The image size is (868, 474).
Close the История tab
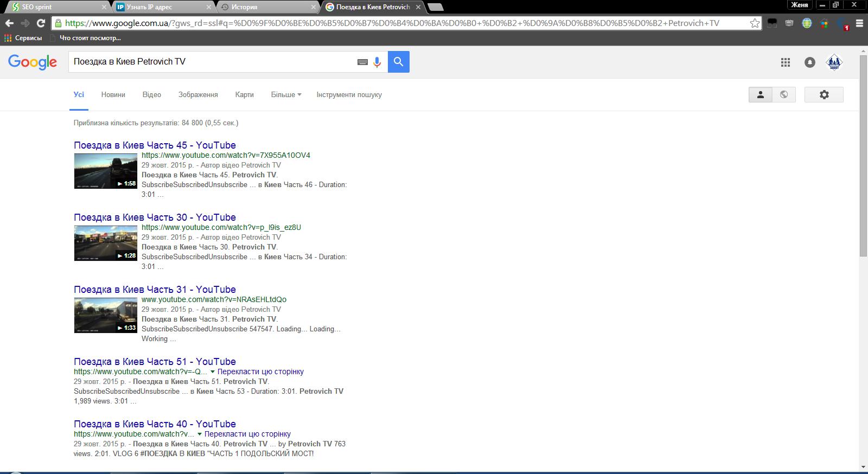pos(313,7)
